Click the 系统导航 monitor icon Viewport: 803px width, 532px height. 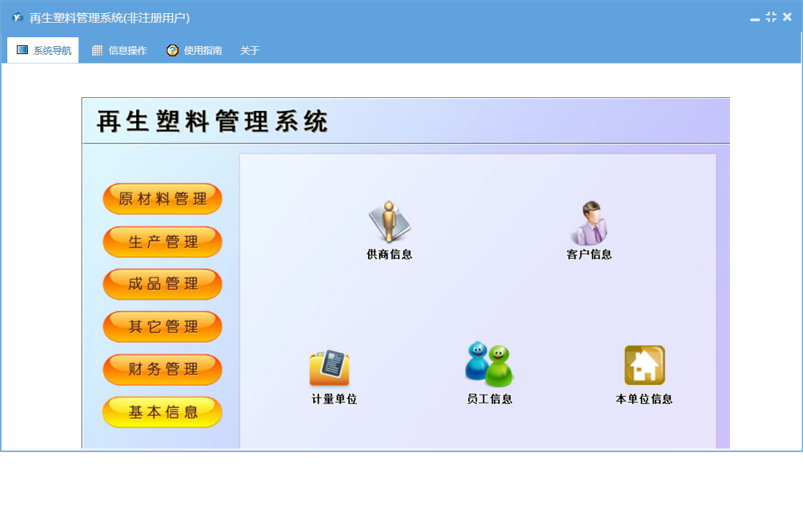click(22, 50)
